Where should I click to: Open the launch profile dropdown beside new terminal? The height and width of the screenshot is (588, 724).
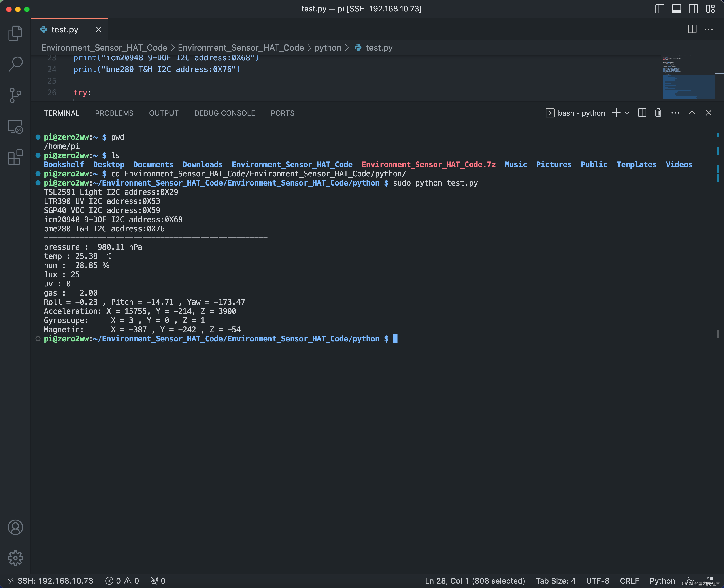627,113
